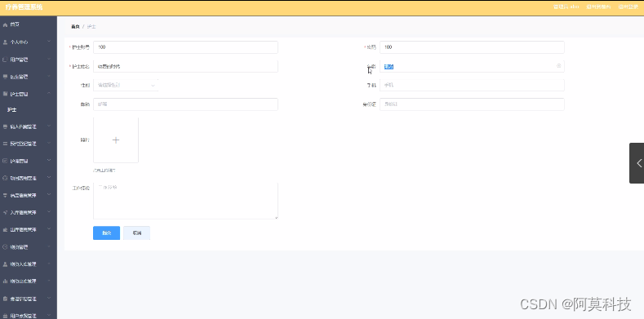Focus the 身份证 input field
The image size is (644, 319).
point(472,104)
